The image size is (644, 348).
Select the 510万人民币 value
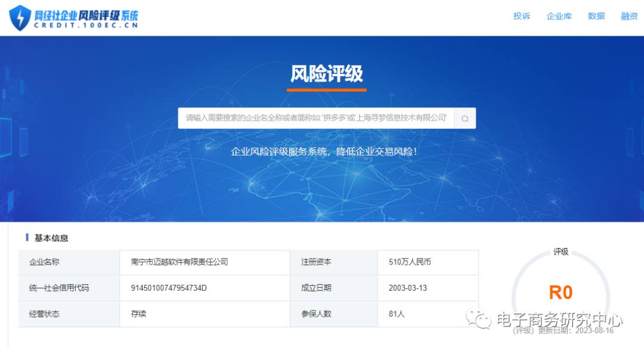tap(410, 262)
